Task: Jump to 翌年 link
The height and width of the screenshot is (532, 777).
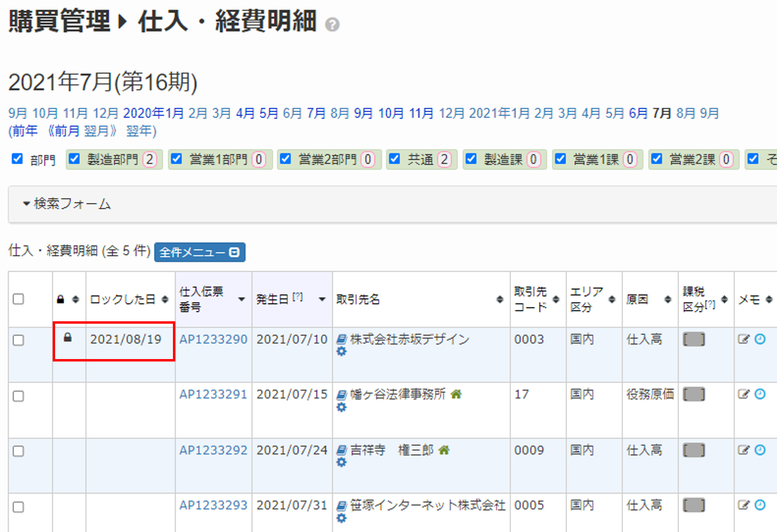Action: click(x=139, y=131)
